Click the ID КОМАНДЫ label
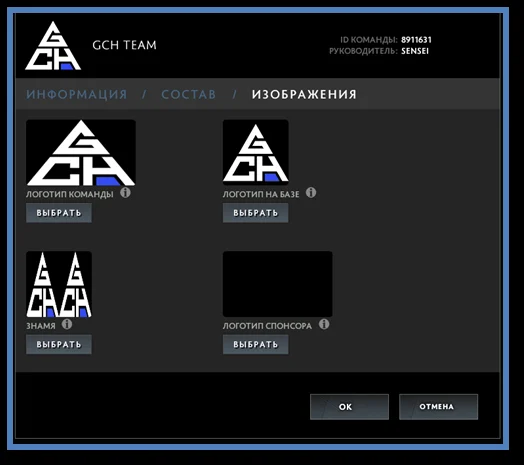Image resolution: width=524 pixels, height=465 pixels. click(369, 40)
